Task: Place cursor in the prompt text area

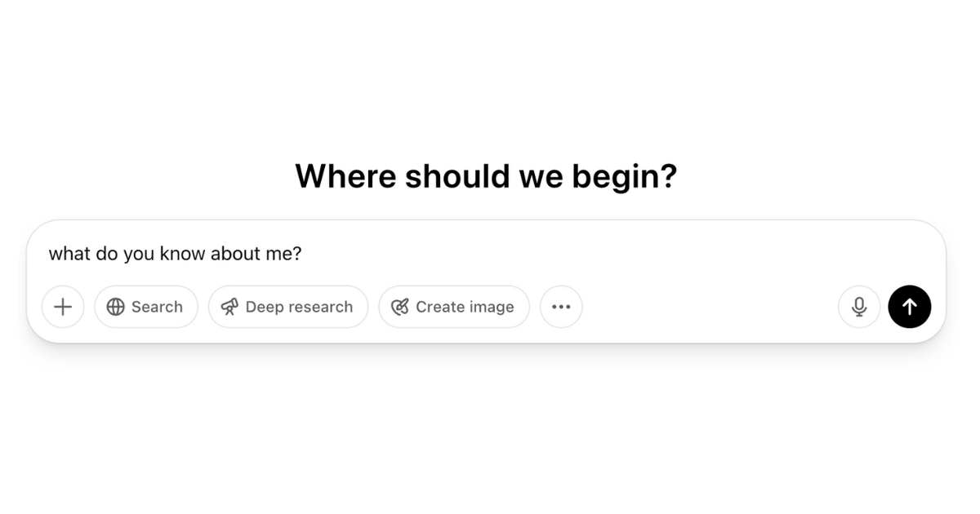Action: click(x=327, y=254)
